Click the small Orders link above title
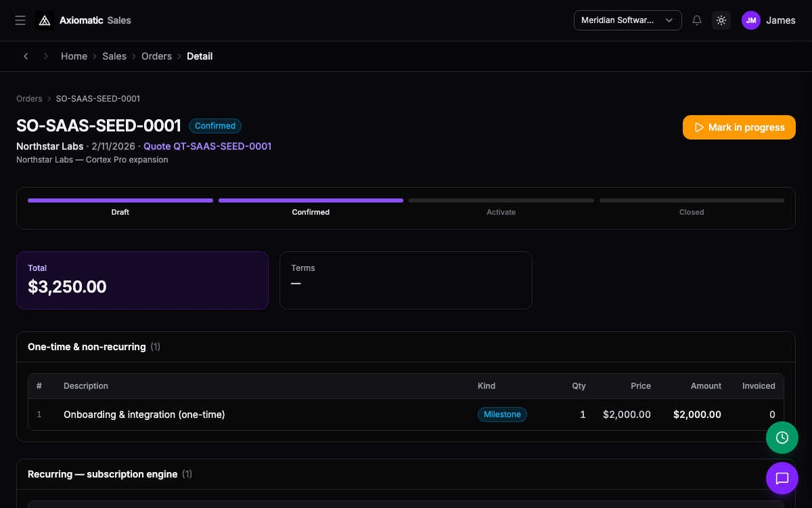812x508 pixels. [x=29, y=99]
